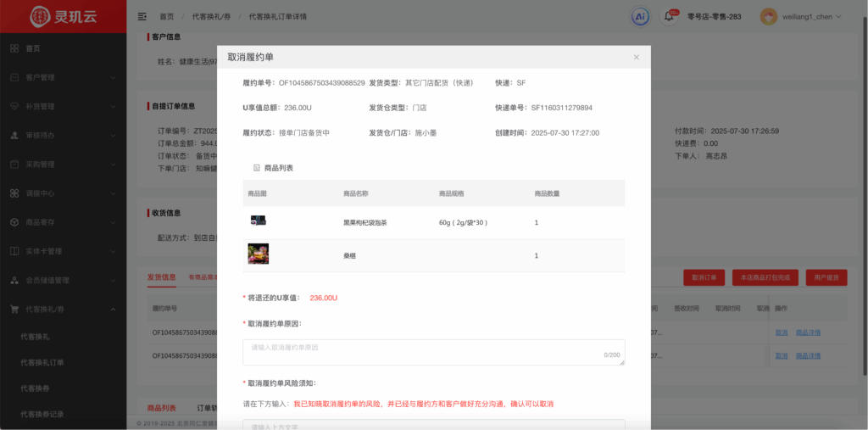868x430 pixels.
Task: Open 代客换券记录 in sidebar
Action: 42,414
